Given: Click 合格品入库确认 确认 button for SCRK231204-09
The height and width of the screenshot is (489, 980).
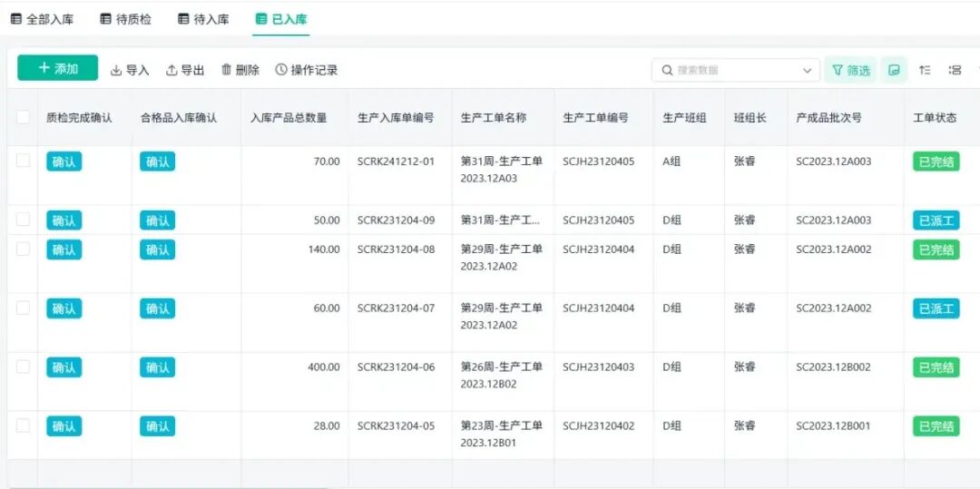Looking at the screenshot, I should 157,220.
